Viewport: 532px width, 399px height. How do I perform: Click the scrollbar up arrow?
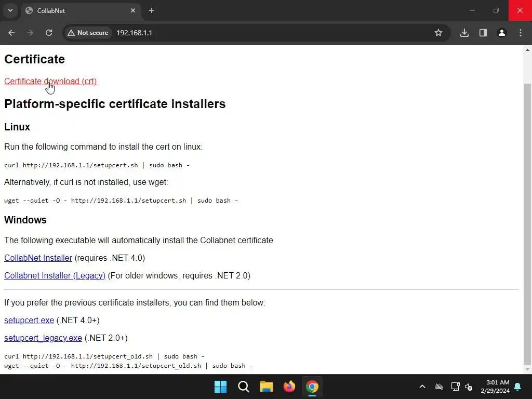[527, 50]
